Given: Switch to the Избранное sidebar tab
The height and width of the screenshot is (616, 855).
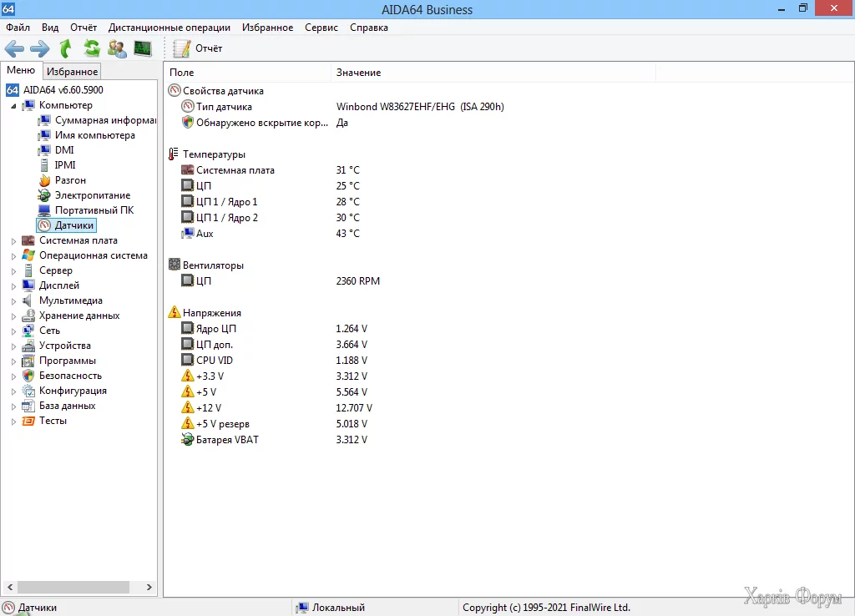Looking at the screenshot, I should (72, 72).
